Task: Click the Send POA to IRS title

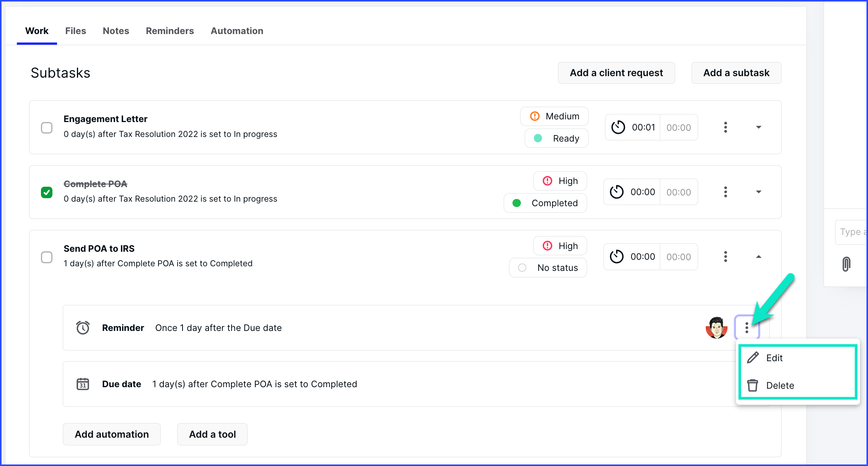Action: coord(99,249)
